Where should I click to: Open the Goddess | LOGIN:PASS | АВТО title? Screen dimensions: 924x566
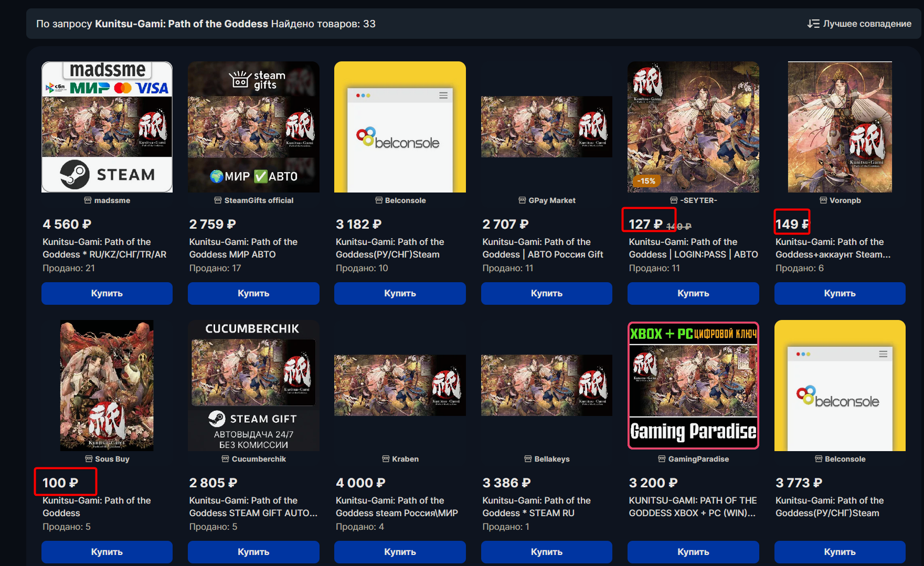694,248
